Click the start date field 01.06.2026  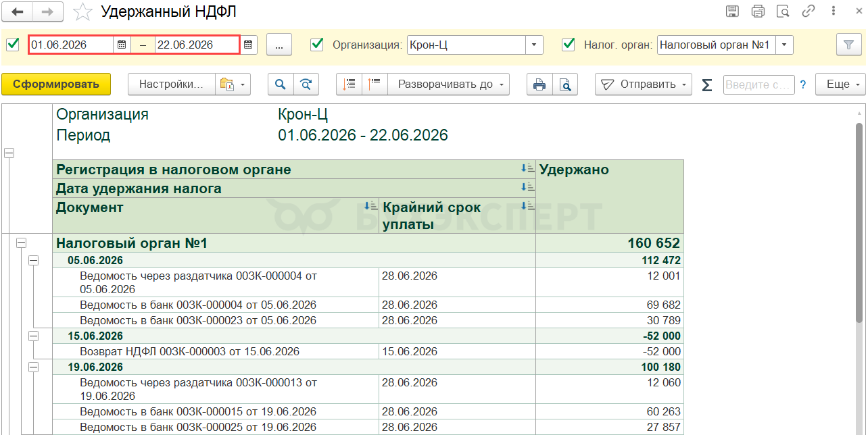[72, 45]
